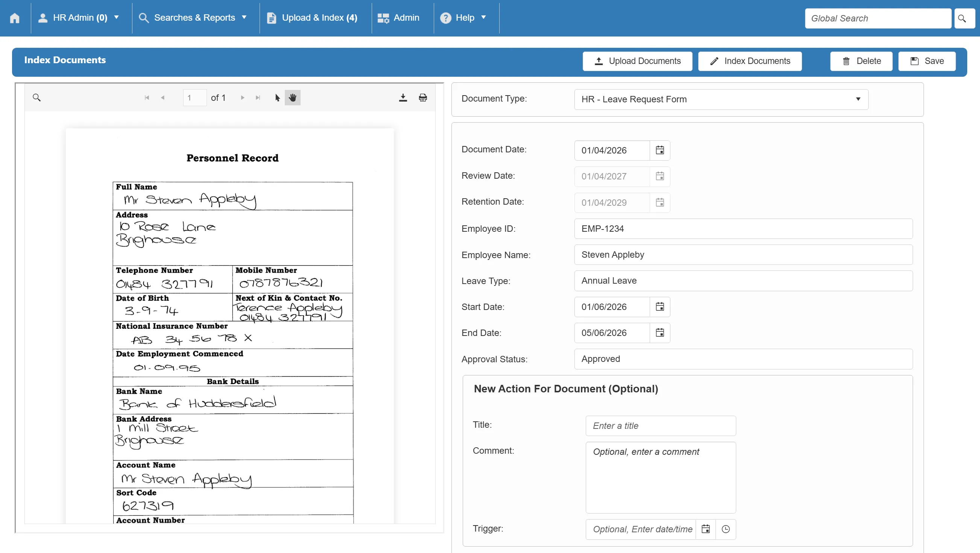The image size is (980, 553).
Task: Open Trigger time clock picker
Action: [x=725, y=529]
